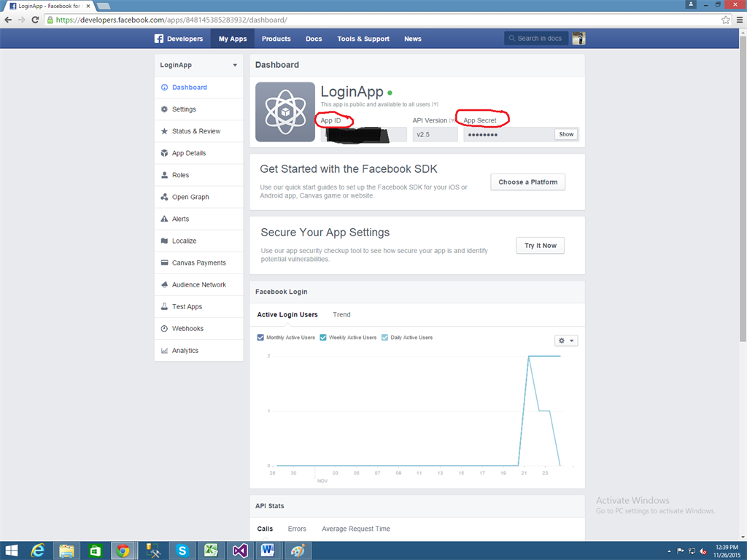This screenshot has height=560, width=747.
Task: Open the API Version v2.5 dropdown
Action: [x=435, y=134]
